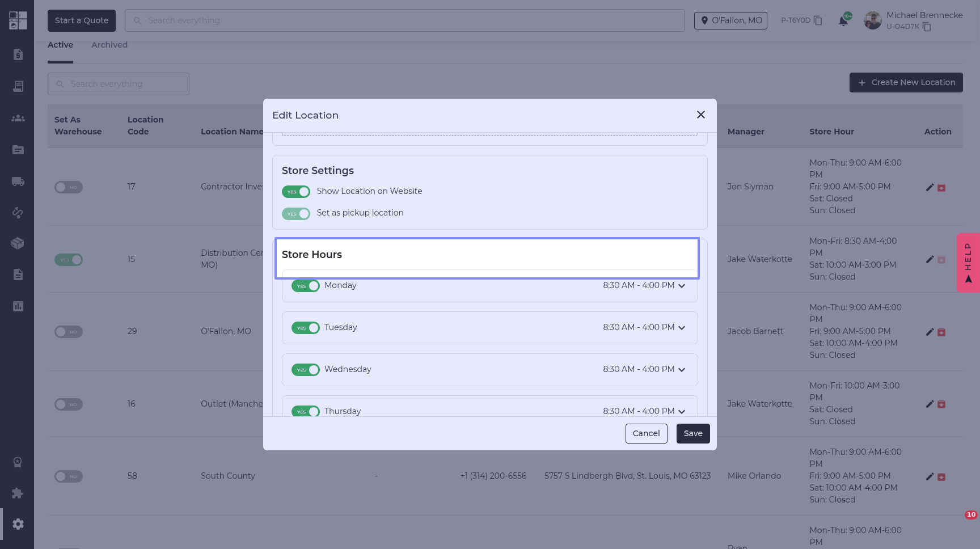Open the delivery truck sidebar icon
This screenshot has height=549, width=980.
[x=18, y=181]
